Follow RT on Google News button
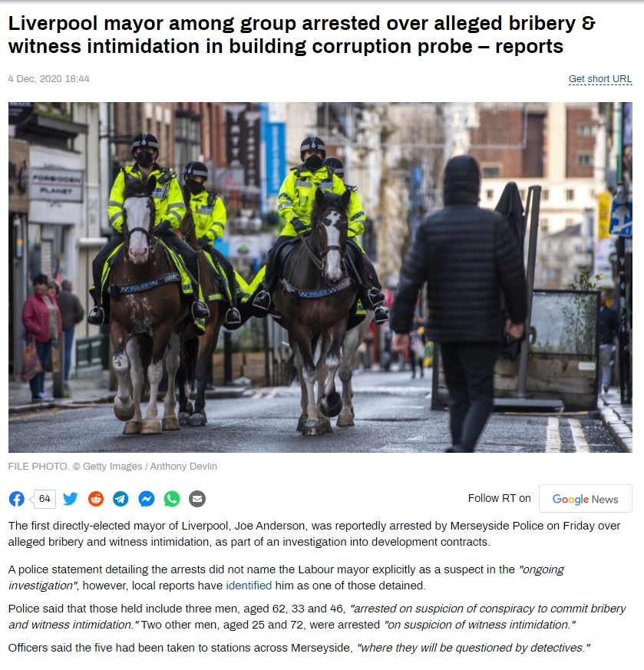Image resolution: width=644 pixels, height=670 pixels. [585, 499]
